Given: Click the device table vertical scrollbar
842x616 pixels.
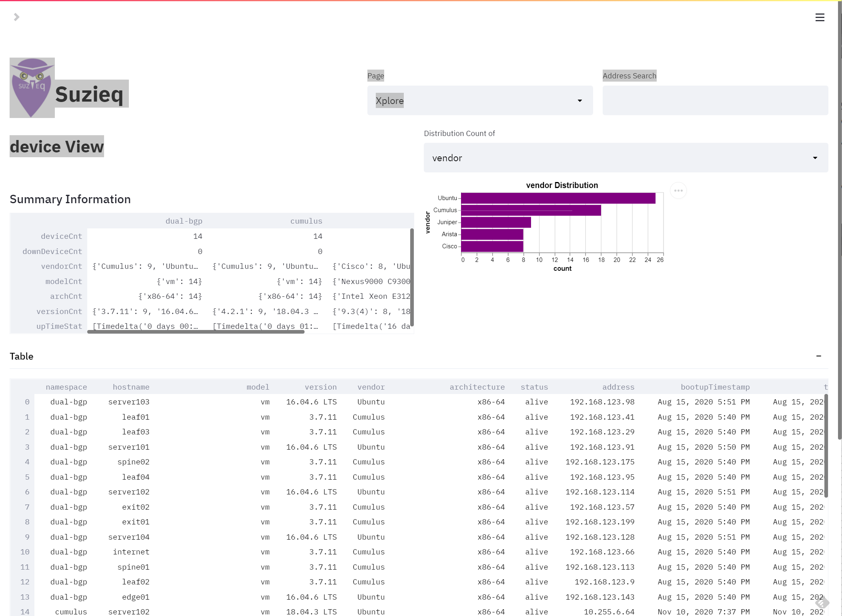Looking at the screenshot, I should pos(826,446).
